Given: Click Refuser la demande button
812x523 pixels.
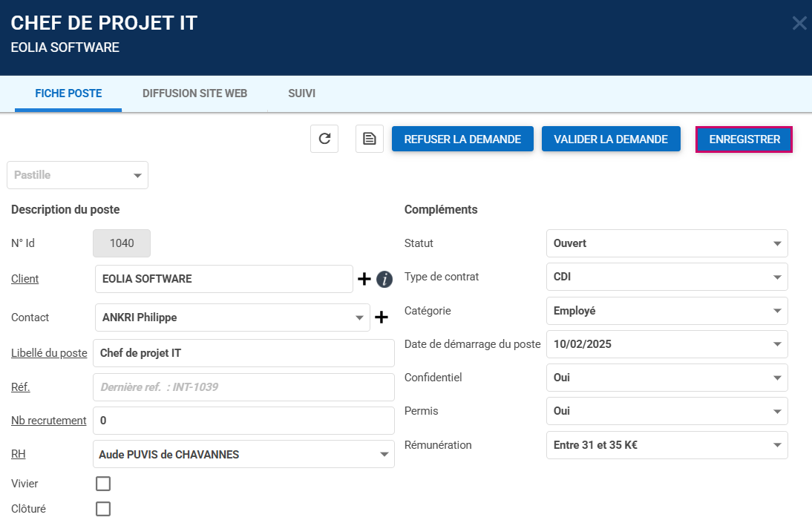Looking at the screenshot, I should (462, 139).
